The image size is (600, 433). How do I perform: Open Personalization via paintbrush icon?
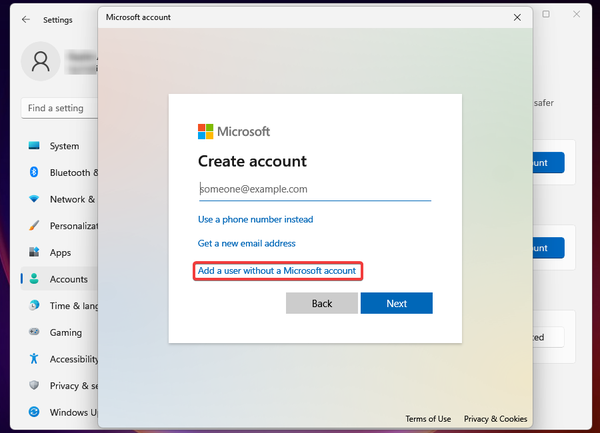coord(35,226)
